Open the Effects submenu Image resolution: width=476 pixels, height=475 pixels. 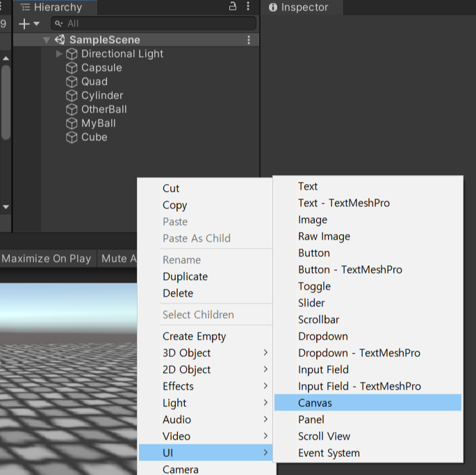pos(206,386)
